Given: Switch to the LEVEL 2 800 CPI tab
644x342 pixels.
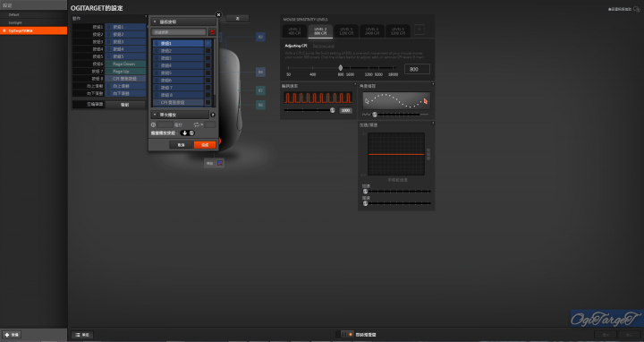Looking at the screenshot, I should click(x=320, y=31).
